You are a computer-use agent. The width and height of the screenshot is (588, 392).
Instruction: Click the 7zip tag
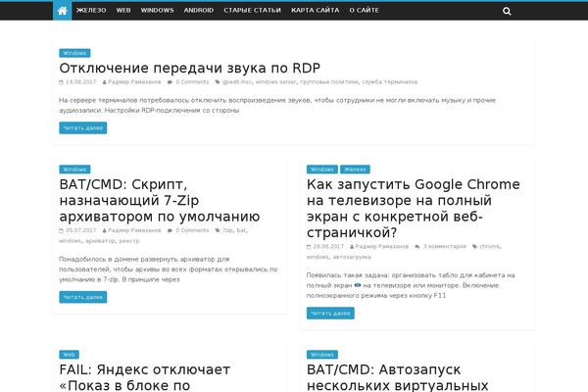coord(227,230)
